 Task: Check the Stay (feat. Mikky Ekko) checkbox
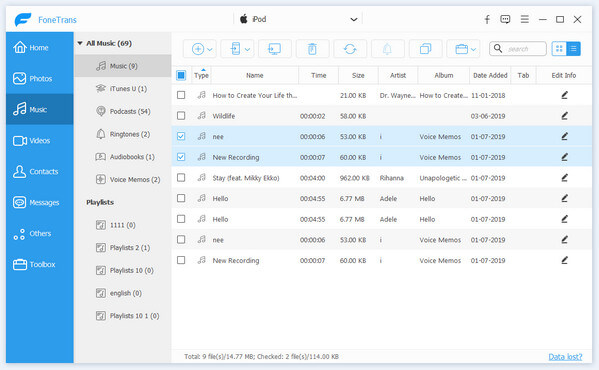[x=181, y=178]
